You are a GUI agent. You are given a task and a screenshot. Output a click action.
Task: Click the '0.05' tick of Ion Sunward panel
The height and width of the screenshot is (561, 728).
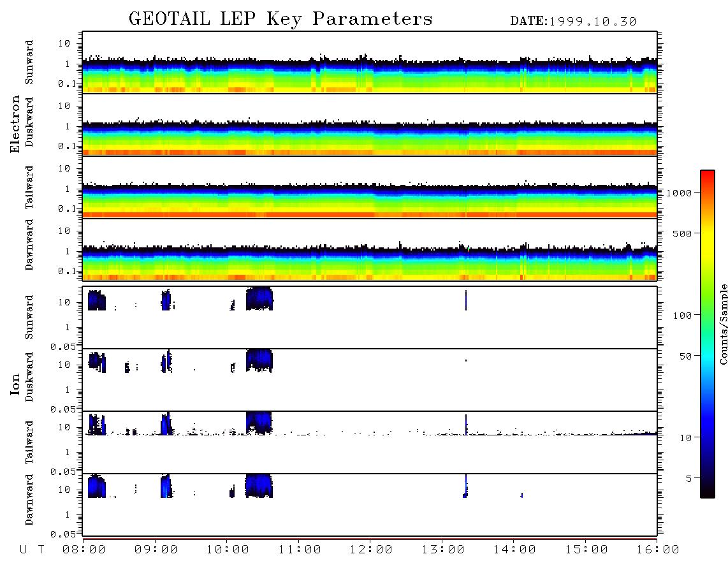coord(62,347)
